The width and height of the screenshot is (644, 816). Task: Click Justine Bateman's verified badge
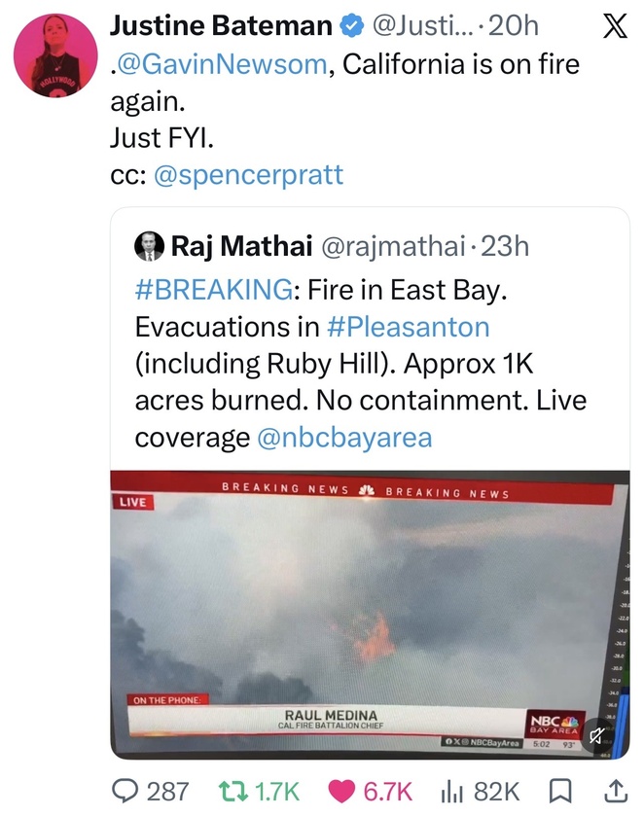pyautogui.click(x=351, y=26)
